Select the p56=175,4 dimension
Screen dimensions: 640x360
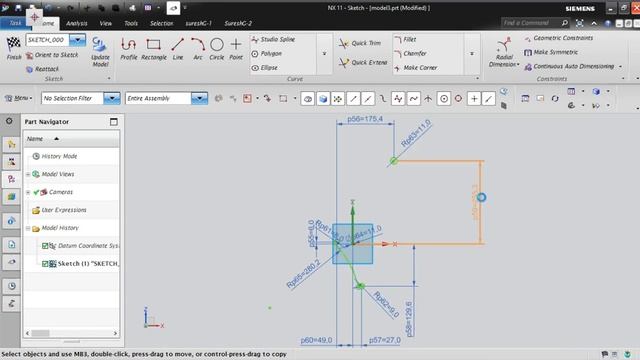365,119
